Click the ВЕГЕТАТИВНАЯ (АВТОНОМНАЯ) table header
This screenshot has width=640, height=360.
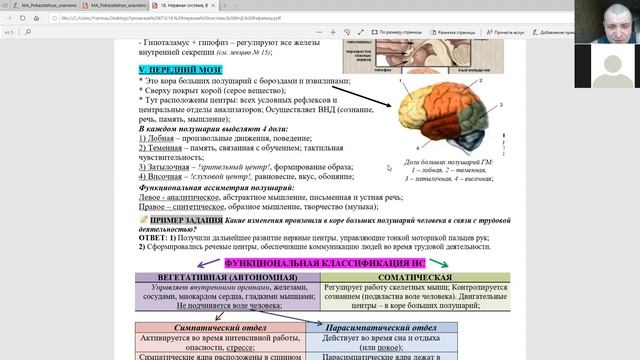coord(228,278)
